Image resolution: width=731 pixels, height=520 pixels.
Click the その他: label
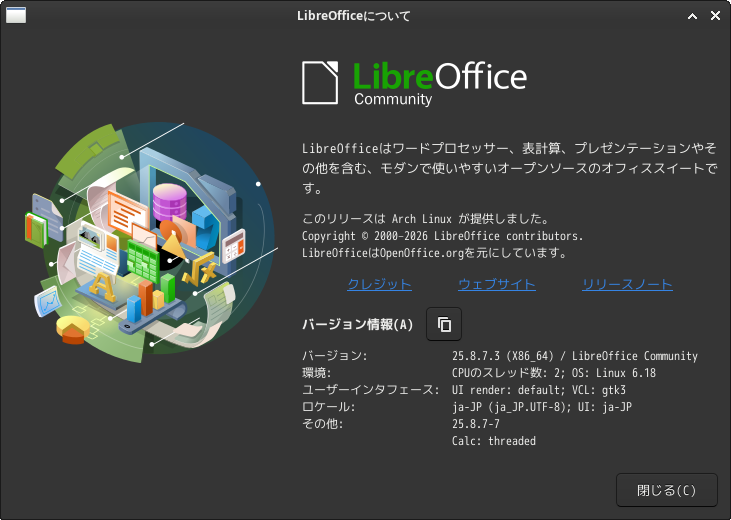click(323, 423)
